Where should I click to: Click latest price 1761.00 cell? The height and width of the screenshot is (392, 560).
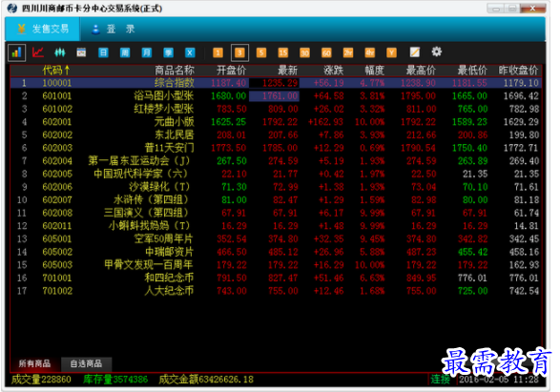pyautogui.click(x=275, y=95)
